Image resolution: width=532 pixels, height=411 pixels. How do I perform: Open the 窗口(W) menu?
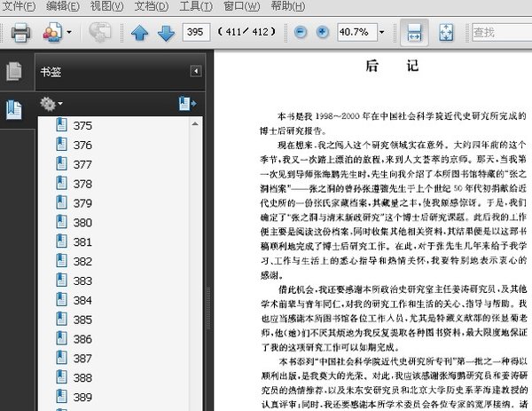coord(241,6)
